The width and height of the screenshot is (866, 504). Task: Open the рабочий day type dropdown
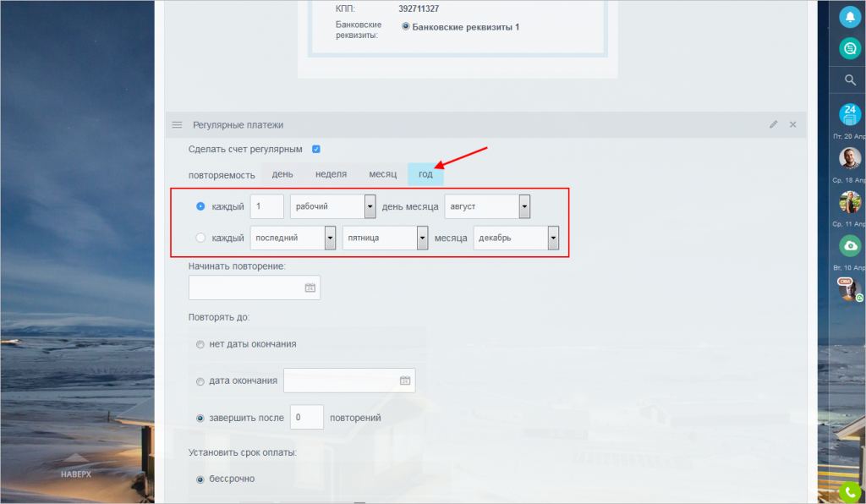click(x=333, y=206)
